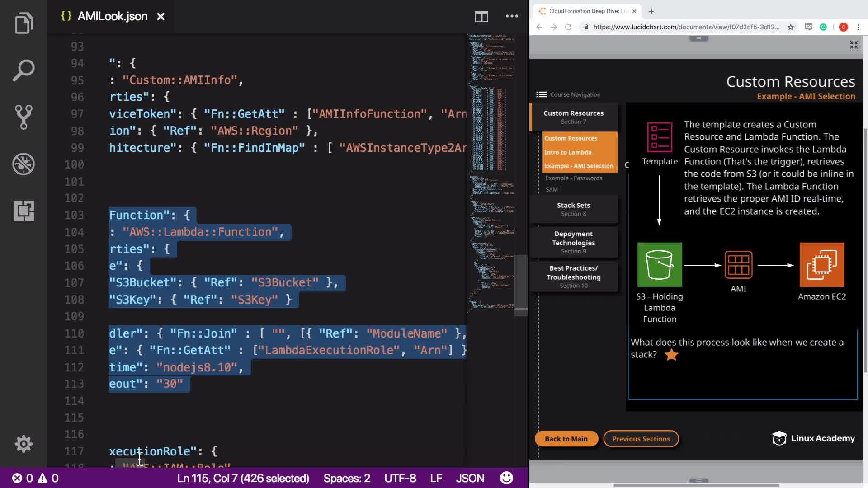Close the AMILook.json tab

point(160,17)
